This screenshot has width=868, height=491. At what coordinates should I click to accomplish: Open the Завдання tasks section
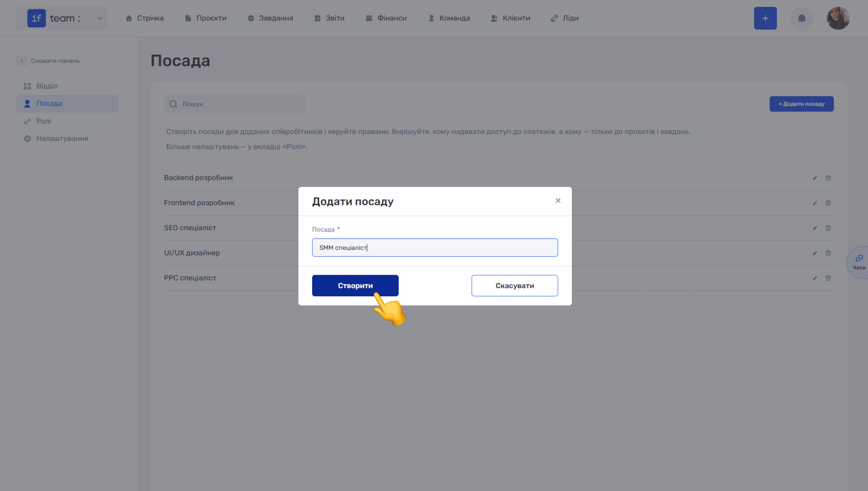pyautogui.click(x=270, y=18)
